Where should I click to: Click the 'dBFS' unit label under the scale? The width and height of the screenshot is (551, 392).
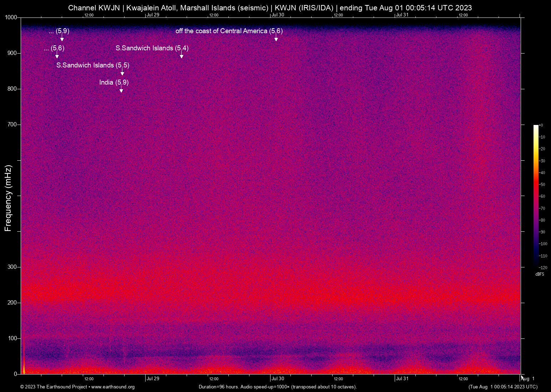[540, 274]
